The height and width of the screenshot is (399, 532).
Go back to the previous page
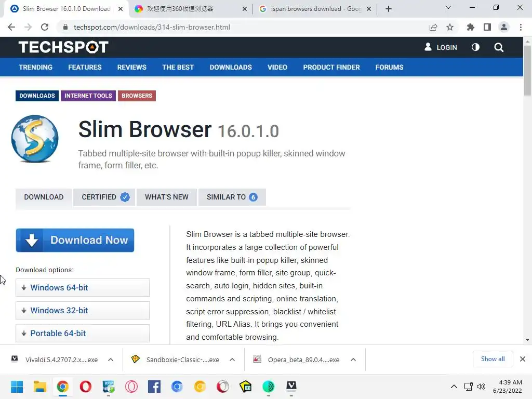11,27
